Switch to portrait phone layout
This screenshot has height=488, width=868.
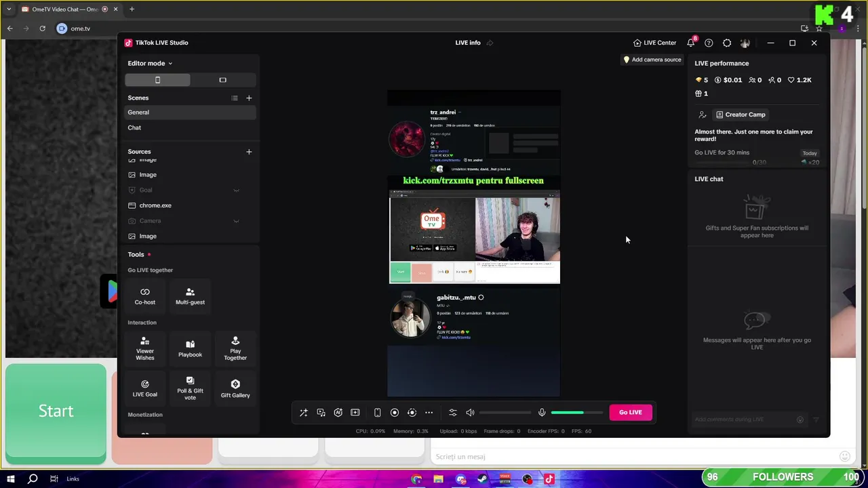pos(157,80)
